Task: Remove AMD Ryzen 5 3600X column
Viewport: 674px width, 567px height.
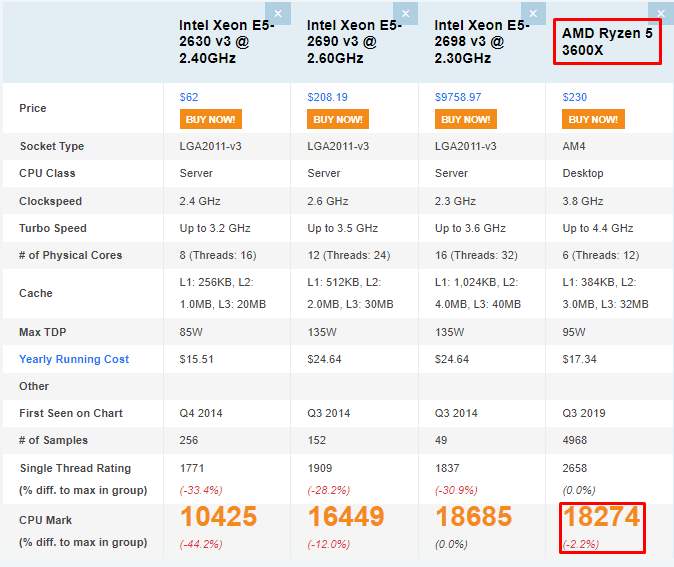Action: click(661, 13)
